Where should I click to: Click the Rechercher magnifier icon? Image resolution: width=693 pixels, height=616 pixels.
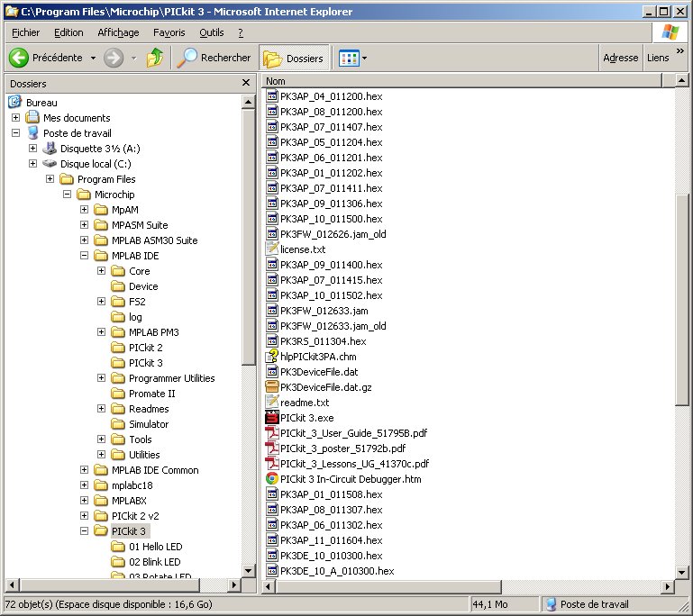click(x=187, y=58)
